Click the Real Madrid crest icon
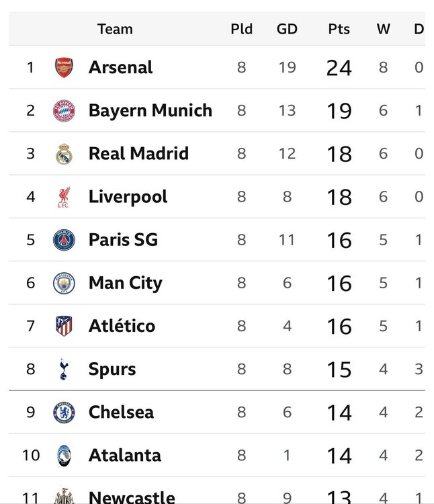434x504 pixels. 64,154
